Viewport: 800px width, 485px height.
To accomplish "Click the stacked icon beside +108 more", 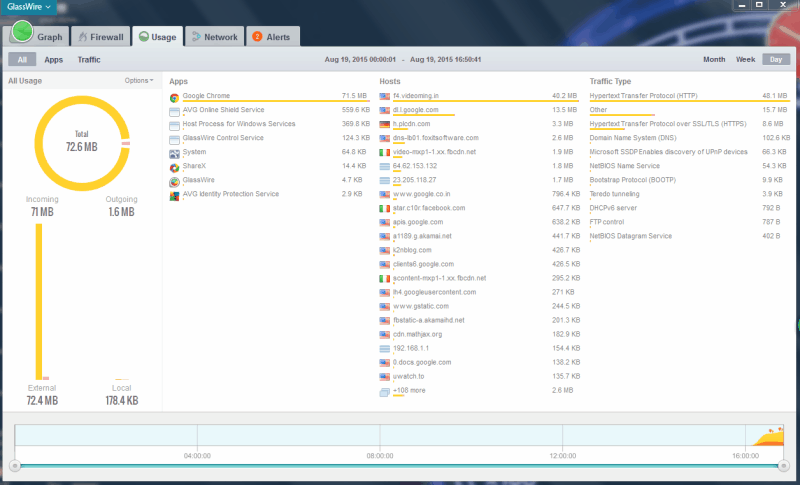I will click(385, 392).
